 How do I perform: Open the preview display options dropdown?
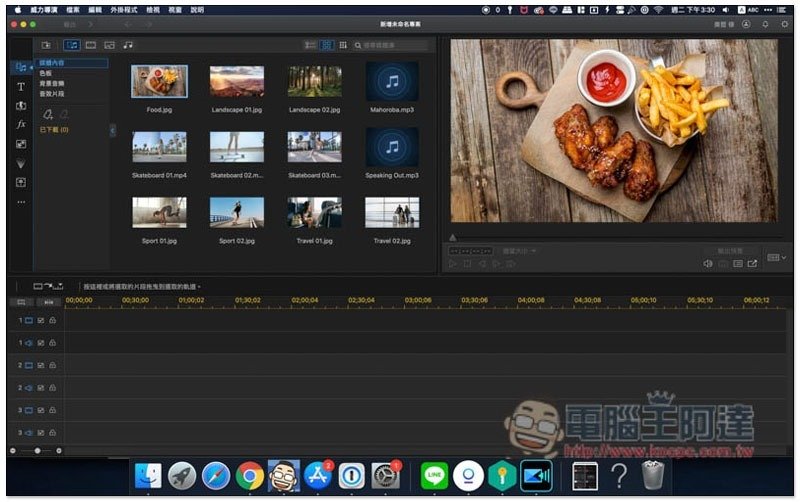coord(776,258)
